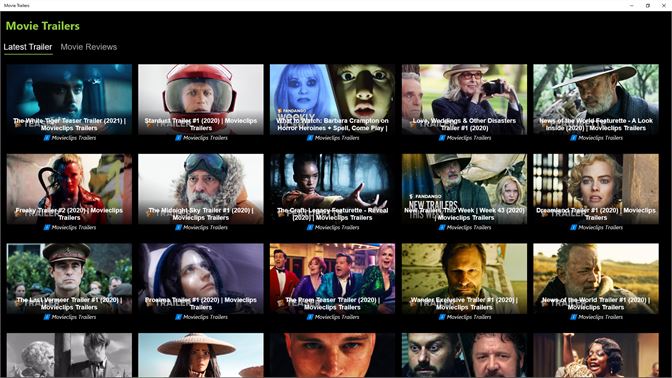Open the singing woman thumbnail in bottom row
The height and width of the screenshot is (378, 672).
point(596,355)
